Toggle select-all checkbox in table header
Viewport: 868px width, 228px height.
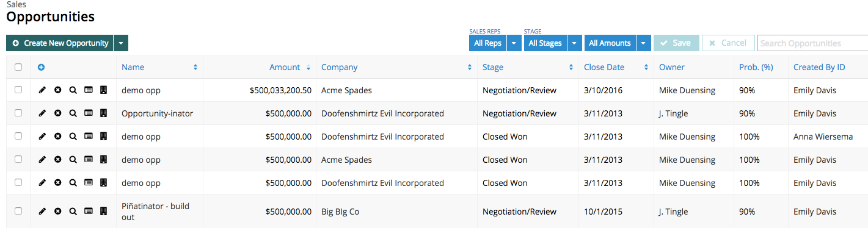click(x=18, y=67)
